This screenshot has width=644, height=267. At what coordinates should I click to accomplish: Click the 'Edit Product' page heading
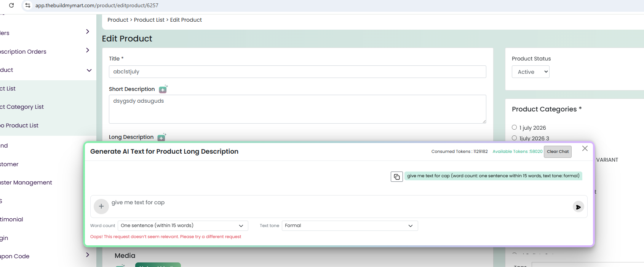[x=127, y=39]
